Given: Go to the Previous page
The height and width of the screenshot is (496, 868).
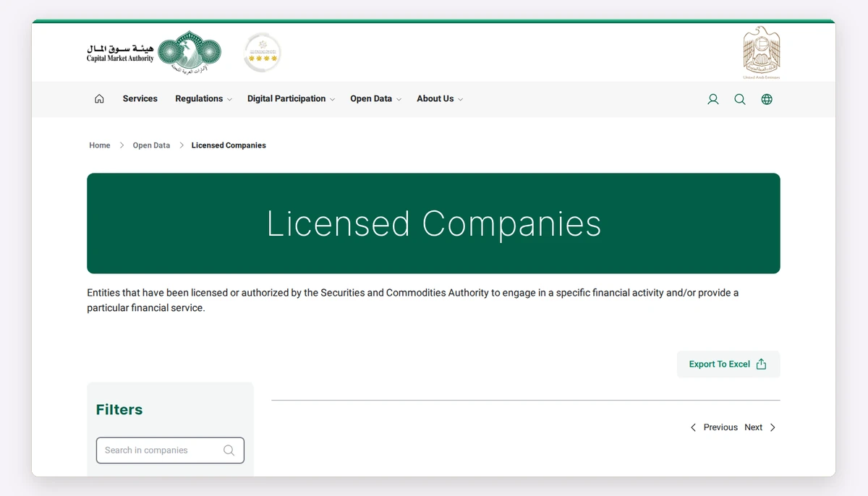Looking at the screenshot, I should click(x=714, y=427).
